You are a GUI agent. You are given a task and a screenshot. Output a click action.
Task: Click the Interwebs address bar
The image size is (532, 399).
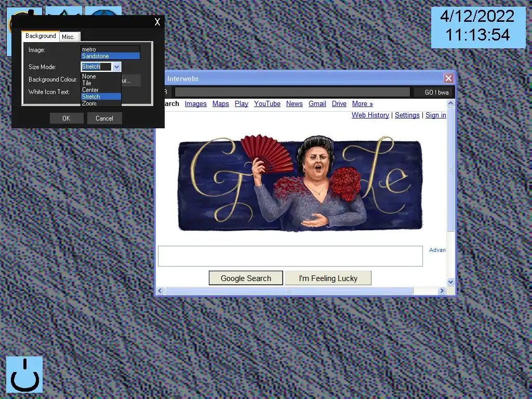292,92
